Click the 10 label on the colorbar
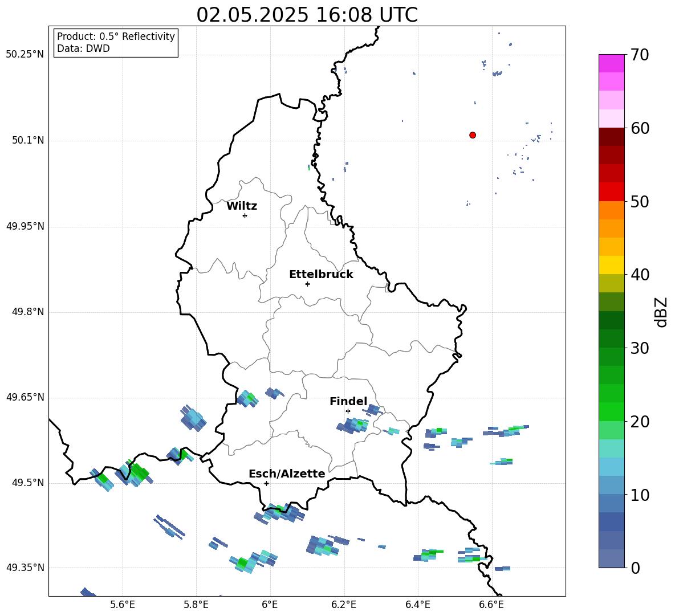675x616 pixels. coord(640,495)
